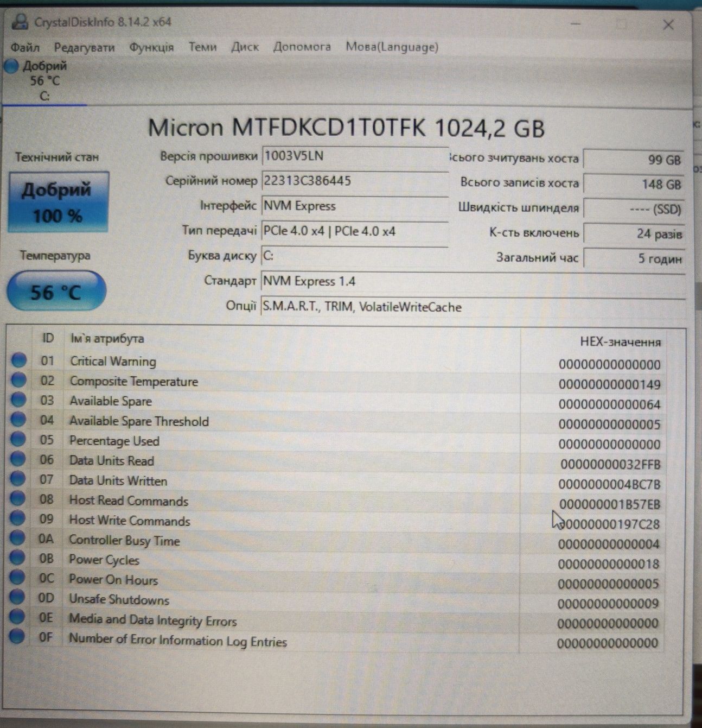This screenshot has width=702, height=728.
Task: Click status circle of Data Units Written row
Action: [x=18, y=479]
